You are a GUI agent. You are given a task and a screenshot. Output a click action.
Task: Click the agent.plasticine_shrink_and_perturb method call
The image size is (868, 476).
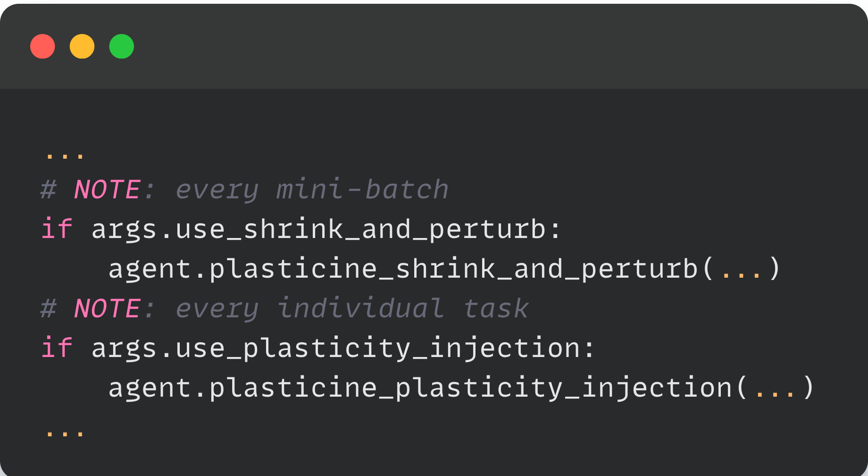point(403,269)
